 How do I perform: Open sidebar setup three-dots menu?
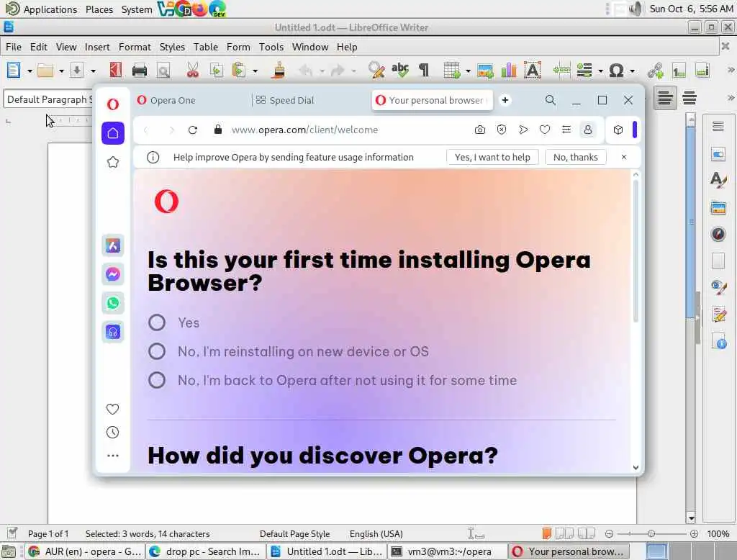pyautogui.click(x=113, y=456)
